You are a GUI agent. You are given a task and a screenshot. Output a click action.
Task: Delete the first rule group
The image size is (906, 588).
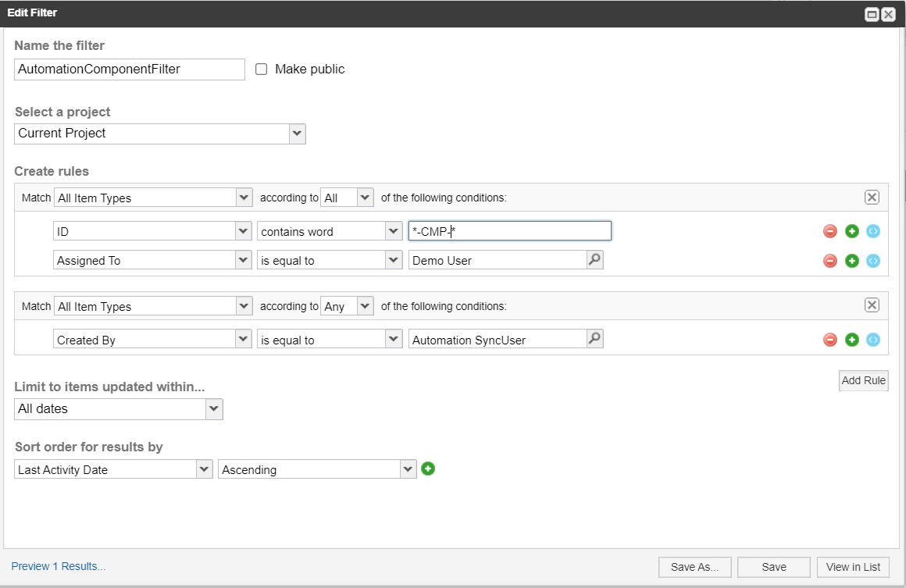point(872,198)
